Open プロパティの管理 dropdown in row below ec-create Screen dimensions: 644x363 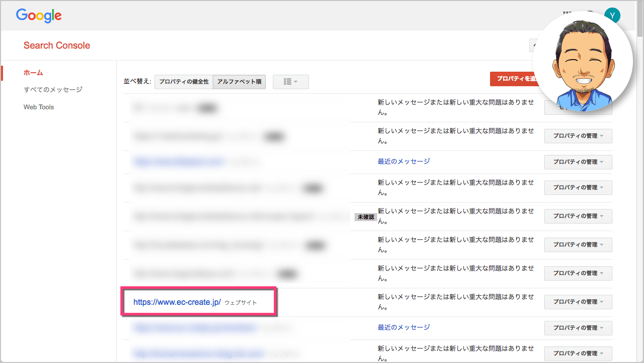(x=578, y=328)
